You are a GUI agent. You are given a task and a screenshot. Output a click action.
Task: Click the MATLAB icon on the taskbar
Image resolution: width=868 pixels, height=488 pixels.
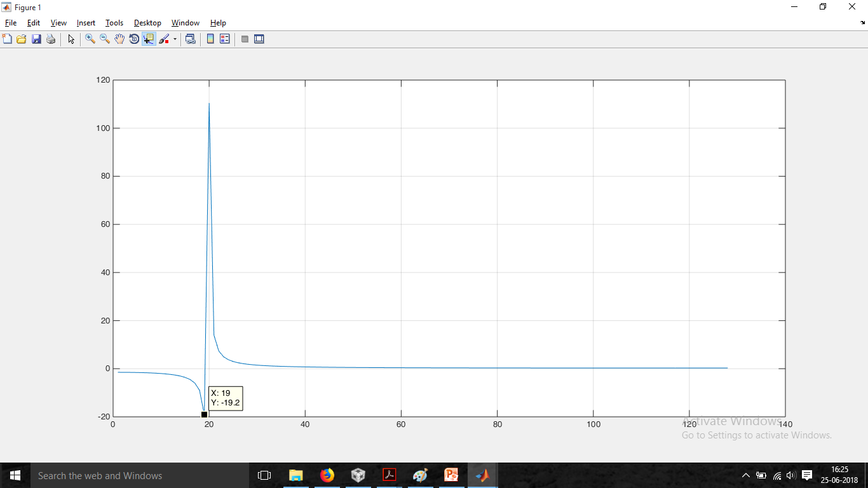point(483,475)
